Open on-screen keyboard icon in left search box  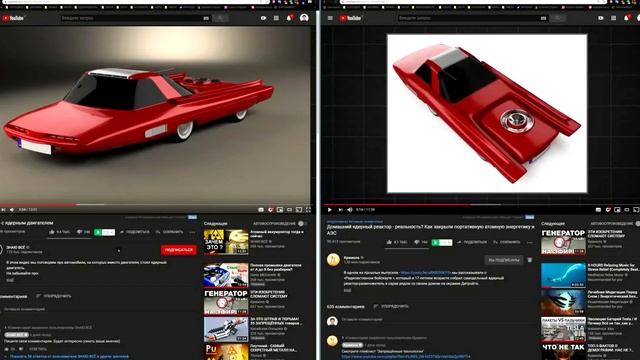point(206,18)
